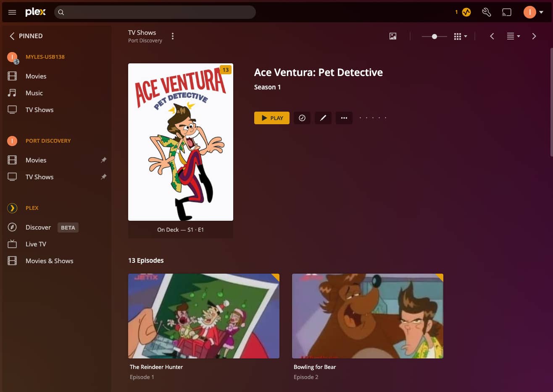
Task: Open Discover in the sidebar
Action: (38, 227)
